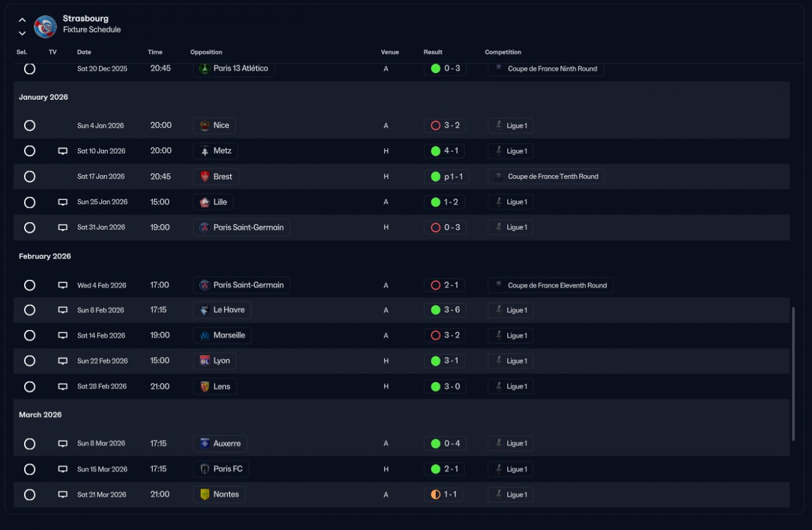Image resolution: width=812 pixels, height=530 pixels.
Task: Select the Nice fixture radio button
Action: pyautogui.click(x=30, y=126)
